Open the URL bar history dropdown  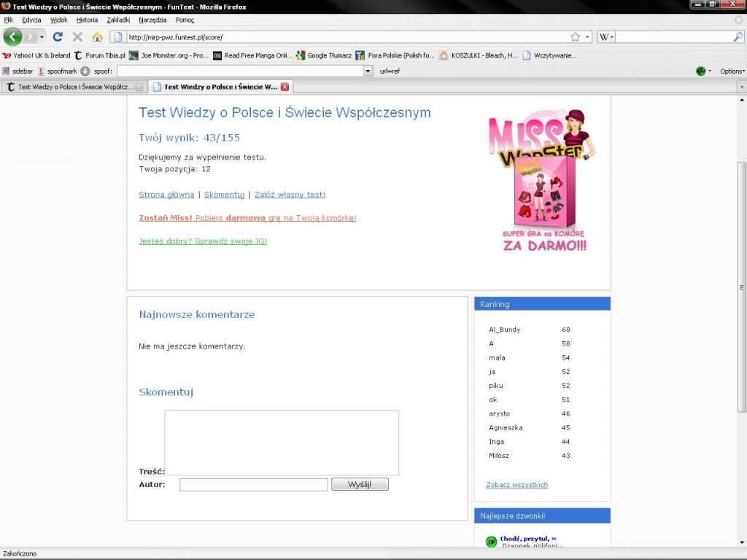tap(587, 36)
